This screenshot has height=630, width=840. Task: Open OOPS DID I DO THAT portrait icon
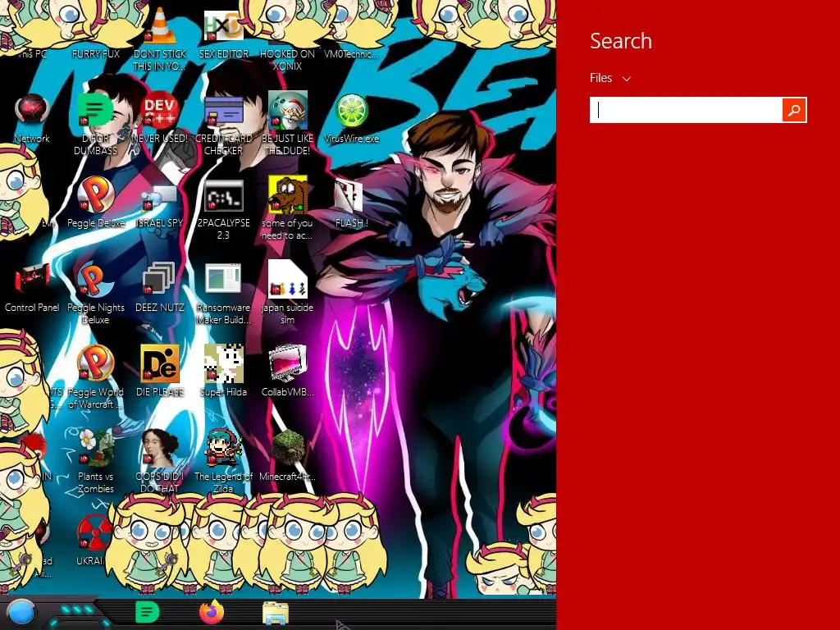coord(160,447)
